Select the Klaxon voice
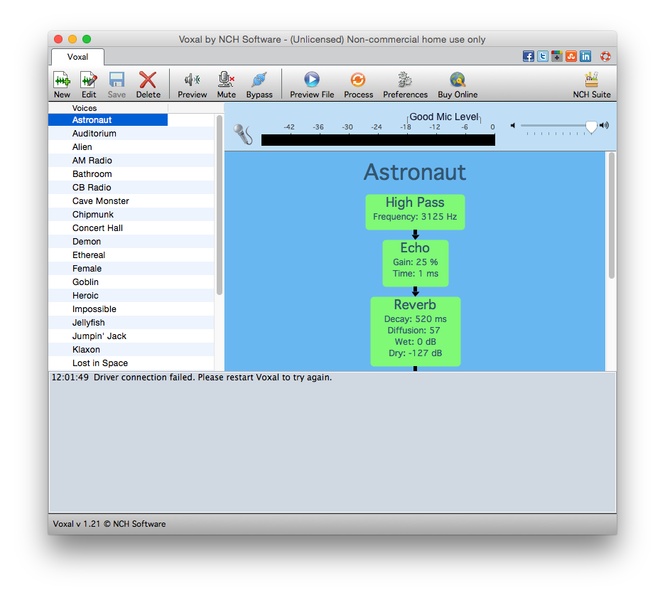 click(131, 350)
